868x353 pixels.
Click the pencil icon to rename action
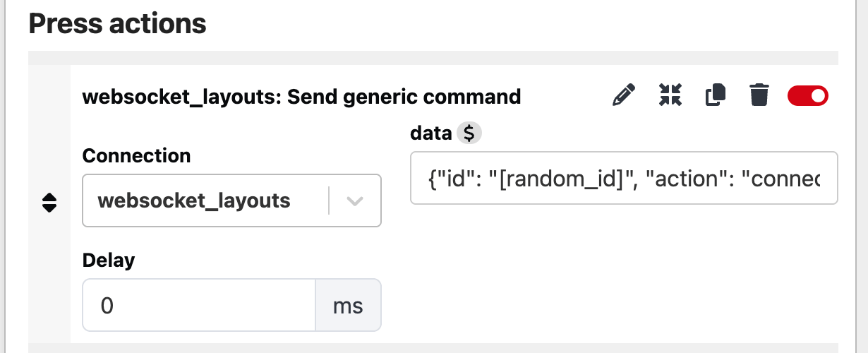623,95
